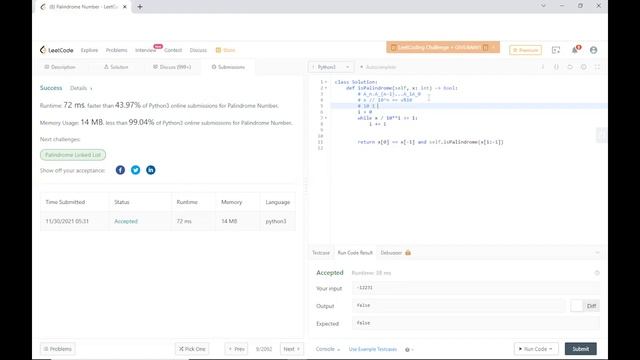Open the browser tab search chevron
640x360 pixels.
[x=543, y=6]
